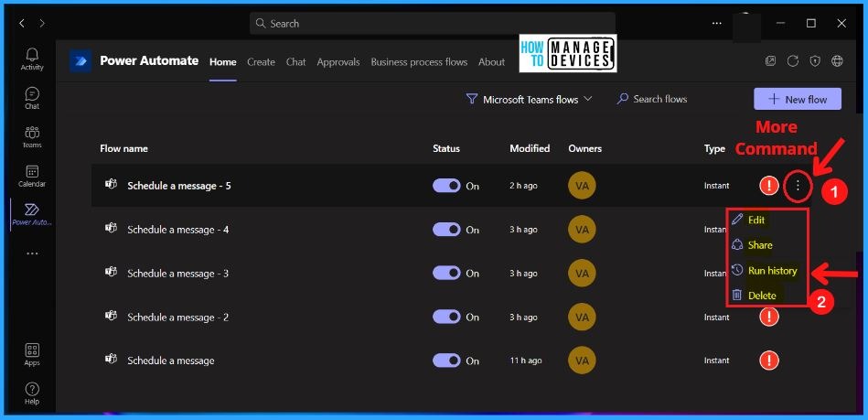Switch to the About tab
This screenshot has height=420, width=868.
click(491, 62)
